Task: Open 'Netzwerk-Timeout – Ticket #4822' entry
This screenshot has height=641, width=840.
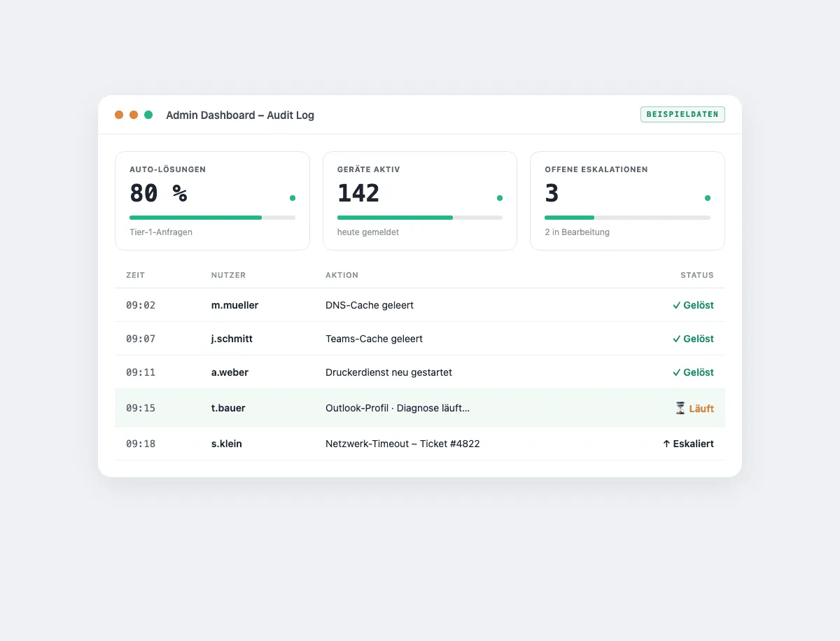Action: pyautogui.click(x=402, y=444)
